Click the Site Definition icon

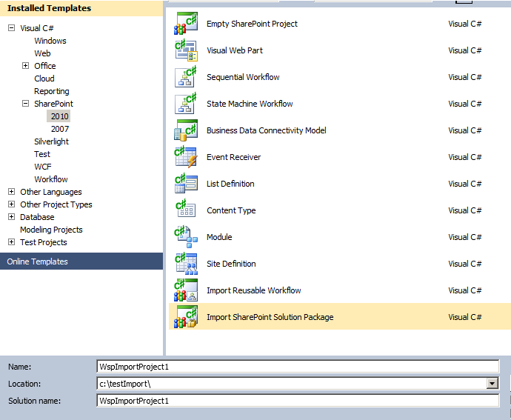pyautogui.click(x=185, y=264)
